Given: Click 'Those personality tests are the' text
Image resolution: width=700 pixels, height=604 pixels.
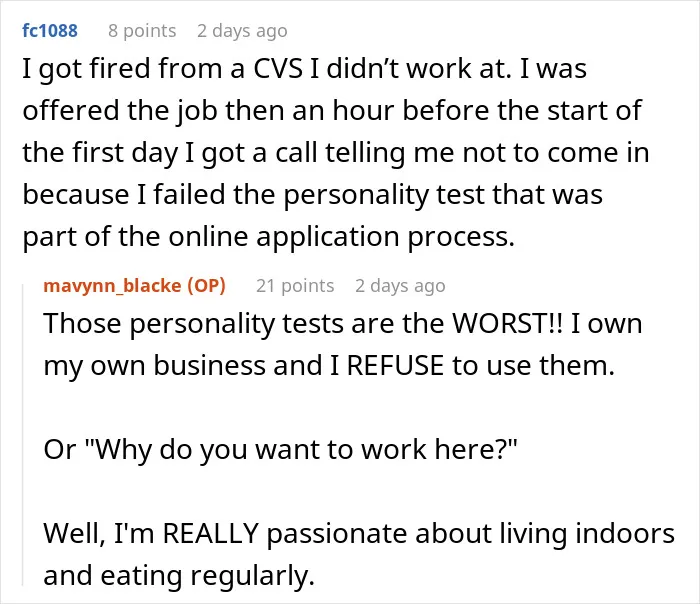Looking at the screenshot, I should (x=244, y=324).
